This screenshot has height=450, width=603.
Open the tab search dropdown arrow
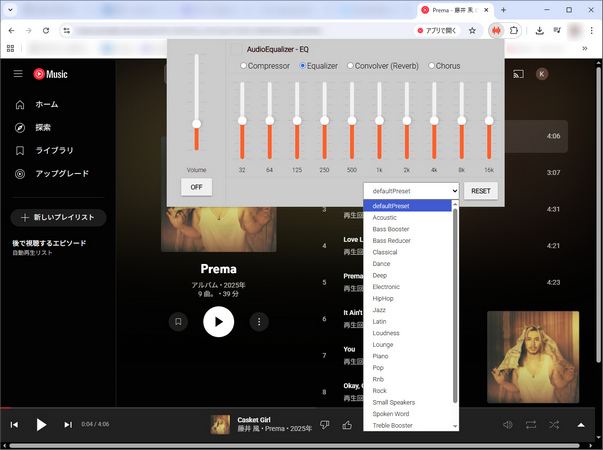(10, 10)
